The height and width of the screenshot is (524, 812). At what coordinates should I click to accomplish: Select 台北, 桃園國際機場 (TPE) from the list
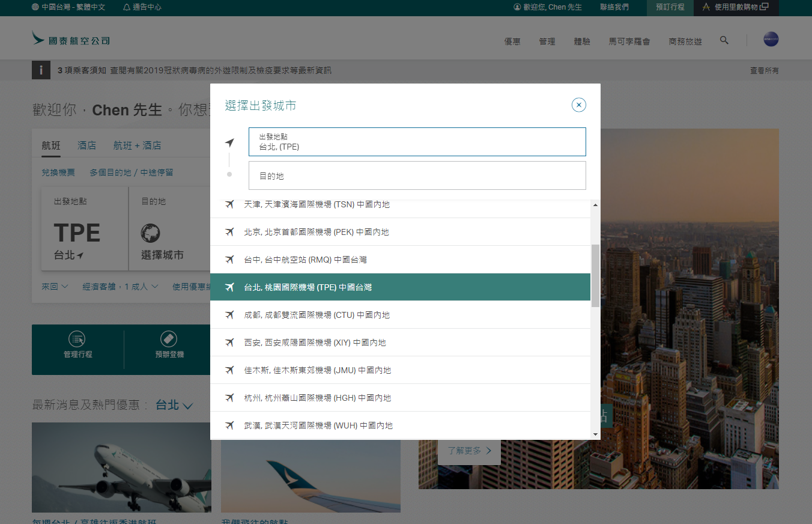point(401,287)
